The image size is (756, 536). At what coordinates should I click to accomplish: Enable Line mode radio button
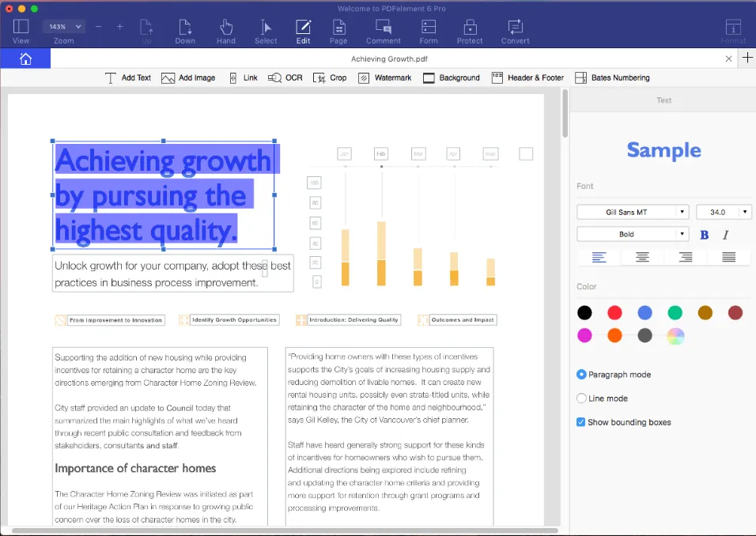click(x=582, y=398)
